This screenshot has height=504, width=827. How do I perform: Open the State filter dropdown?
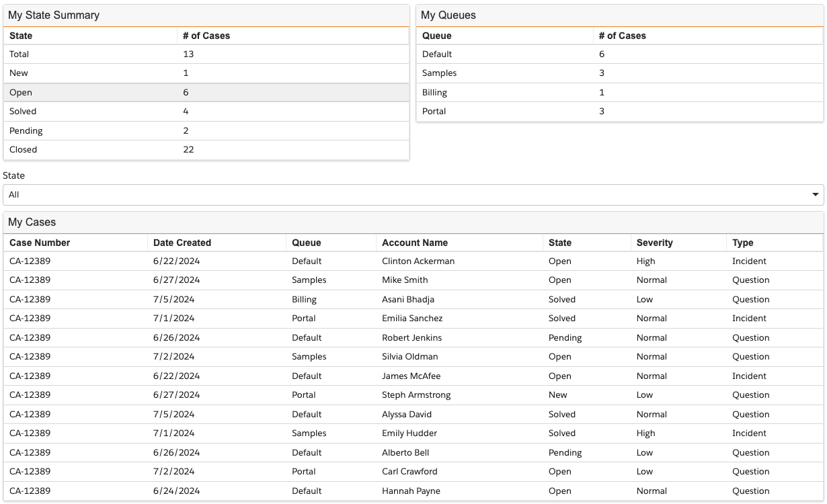pyautogui.click(x=413, y=195)
